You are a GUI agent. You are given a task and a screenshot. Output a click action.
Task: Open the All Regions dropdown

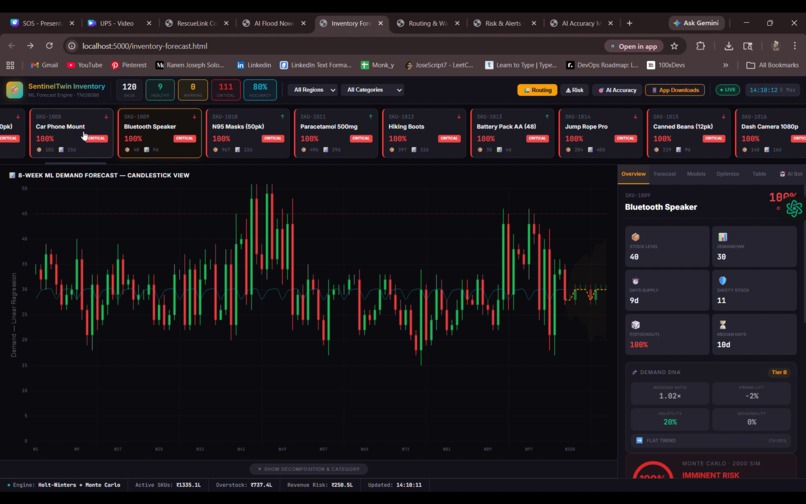pos(313,90)
